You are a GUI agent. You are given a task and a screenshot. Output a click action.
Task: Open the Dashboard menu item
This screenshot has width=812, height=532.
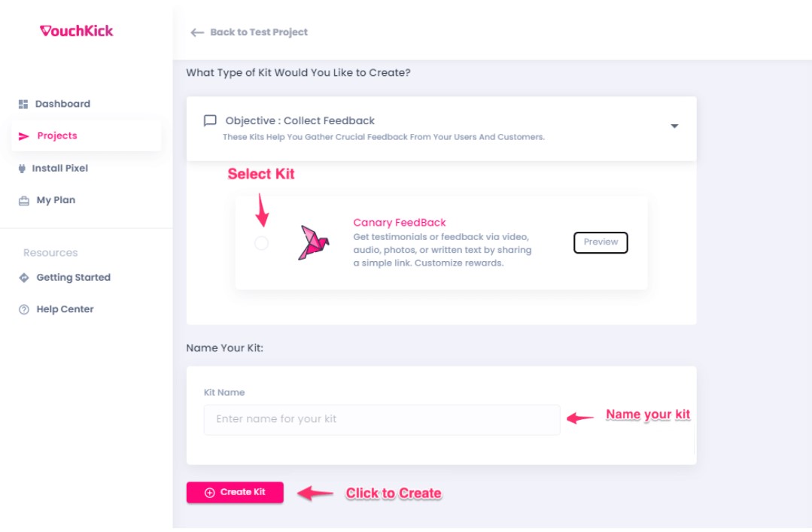point(62,104)
